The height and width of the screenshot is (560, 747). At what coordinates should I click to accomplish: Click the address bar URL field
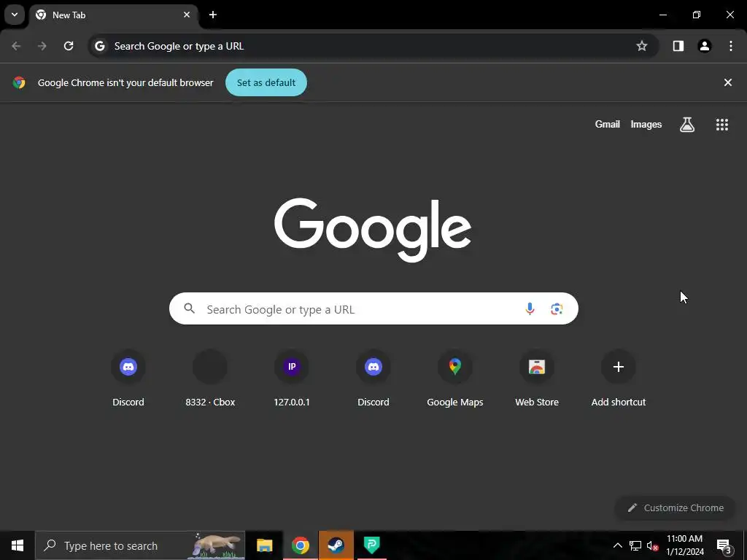pyautogui.click(x=373, y=46)
